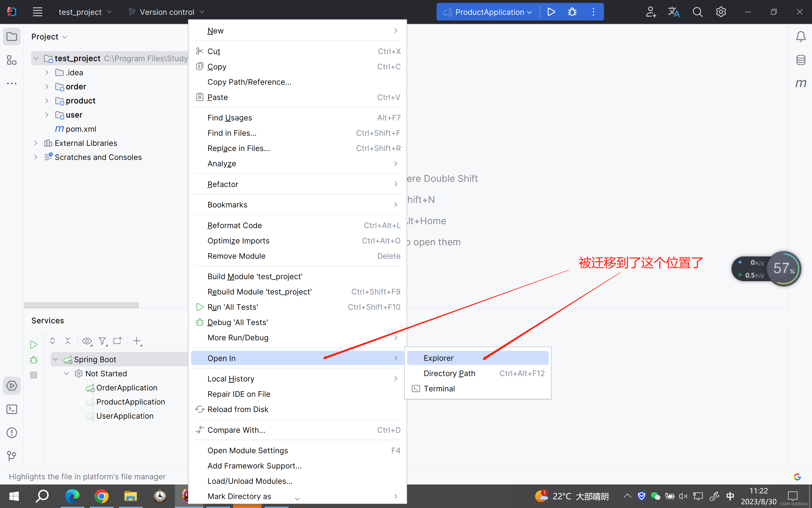This screenshot has width=812, height=508.
Task: Open ProductApplication run configuration dropdown
Action: click(488, 12)
